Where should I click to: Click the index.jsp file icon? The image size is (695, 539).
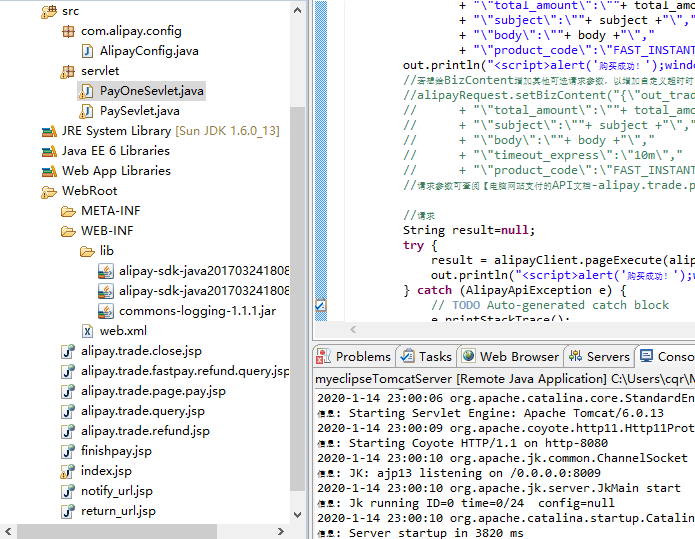point(67,471)
